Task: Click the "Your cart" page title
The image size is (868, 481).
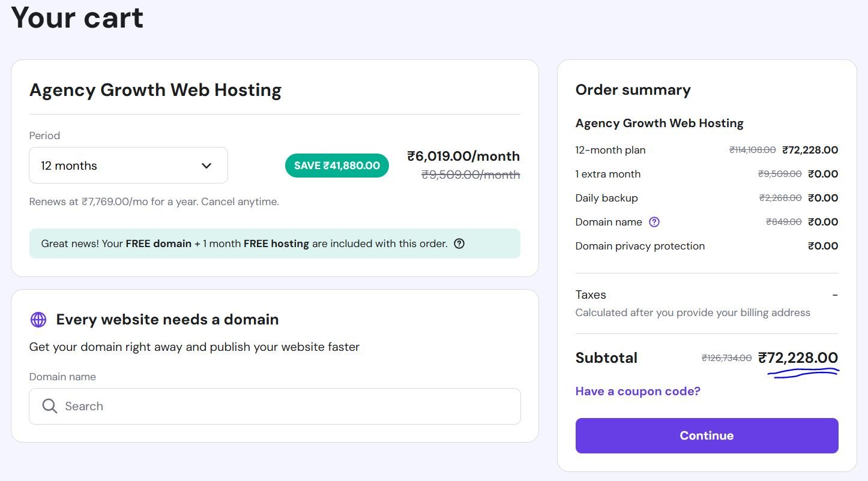Action: tap(77, 17)
